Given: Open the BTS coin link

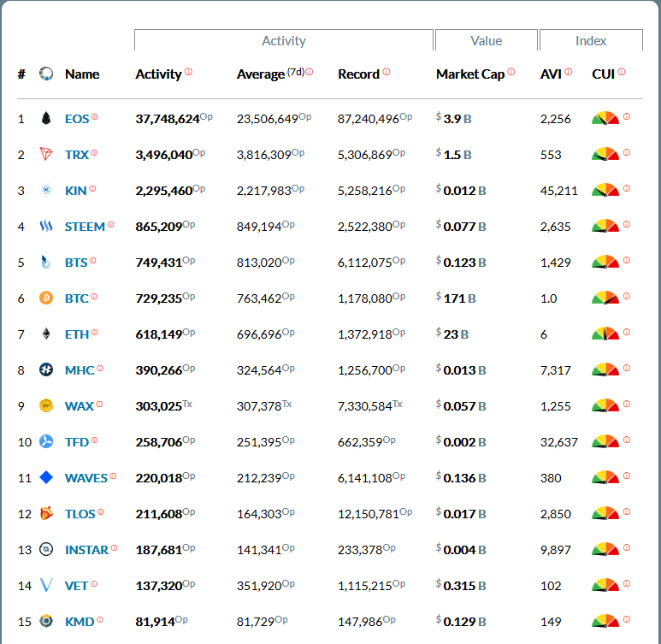Looking at the screenshot, I should point(76,263).
